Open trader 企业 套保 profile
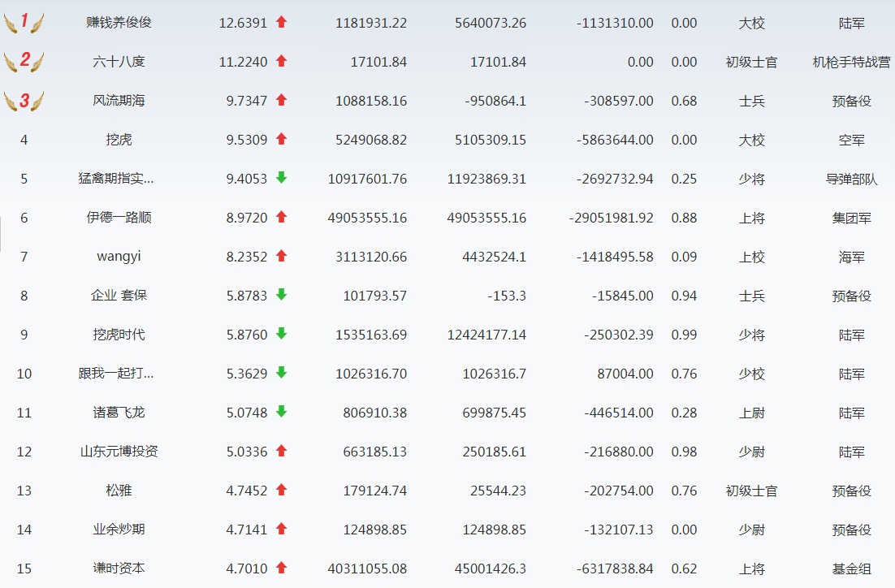This screenshot has height=588, width=895. click(x=119, y=295)
